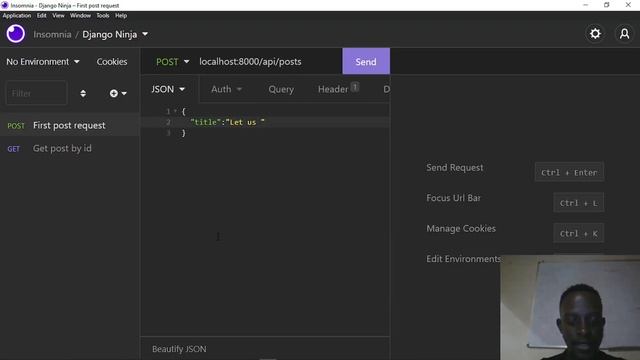Open settings with the gear icon

[595, 34]
